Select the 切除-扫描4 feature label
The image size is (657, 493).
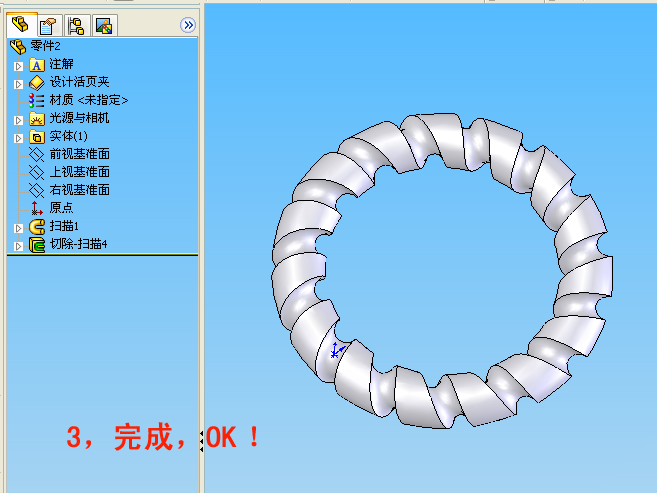click(78, 244)
